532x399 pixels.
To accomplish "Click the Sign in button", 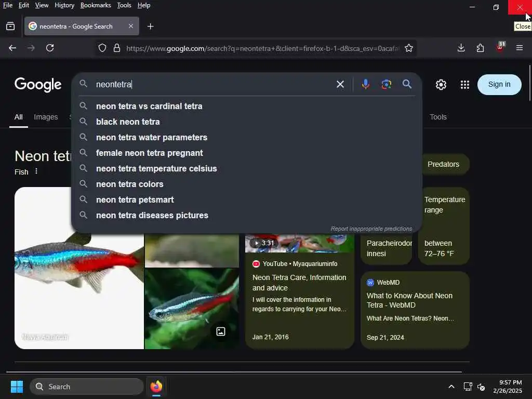I will click(x=499, y=85).
